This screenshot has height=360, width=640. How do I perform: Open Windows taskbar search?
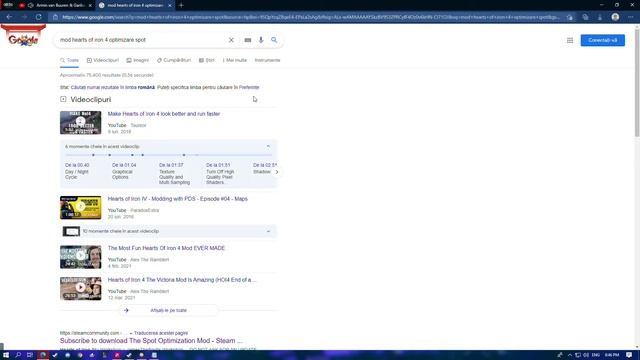(x=18, y=355)
